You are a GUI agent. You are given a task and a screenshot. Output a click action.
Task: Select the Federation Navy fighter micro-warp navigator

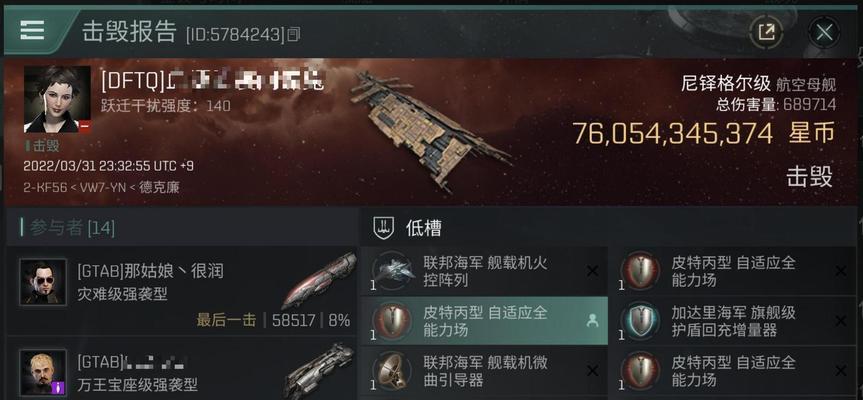pyautogui.click(x=483, y=371)
